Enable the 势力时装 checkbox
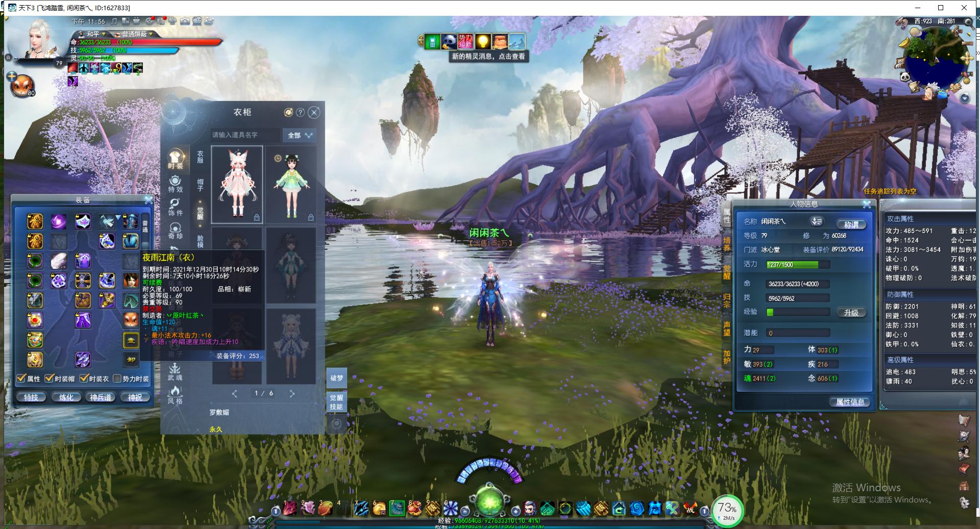 tap(117, 379)
